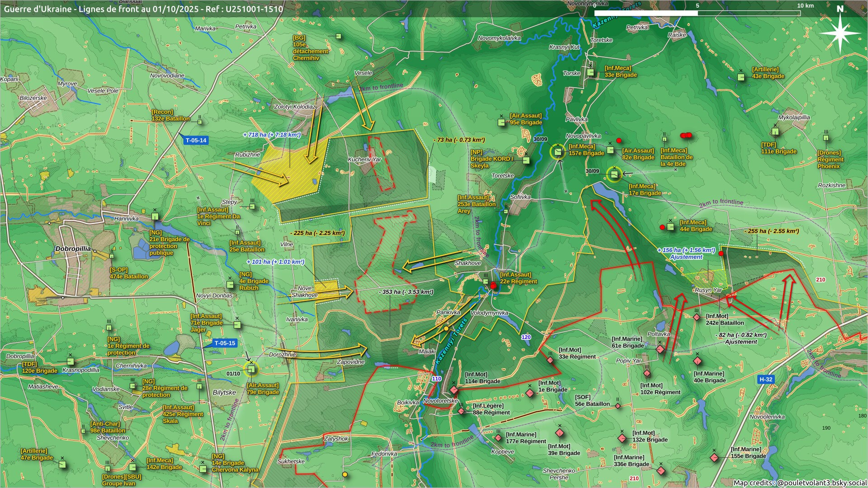Click the T-05-15 road sign
Screen dimensions: 868x488
(x=225, y=343)
